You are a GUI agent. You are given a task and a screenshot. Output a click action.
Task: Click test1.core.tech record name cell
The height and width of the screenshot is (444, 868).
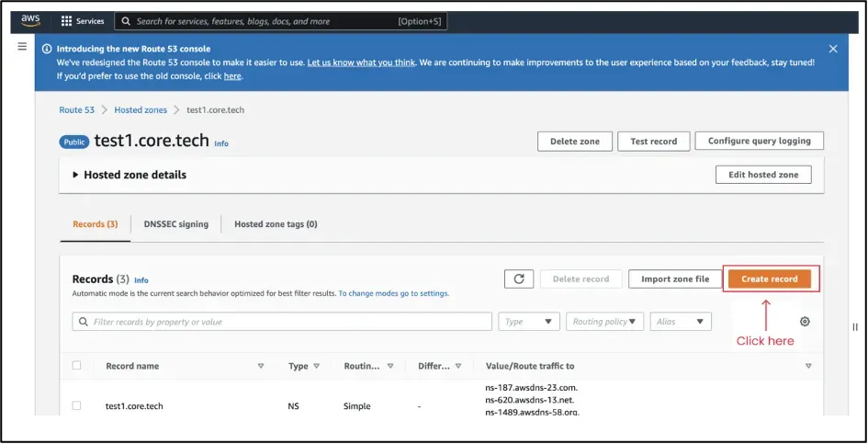point(134,405)
